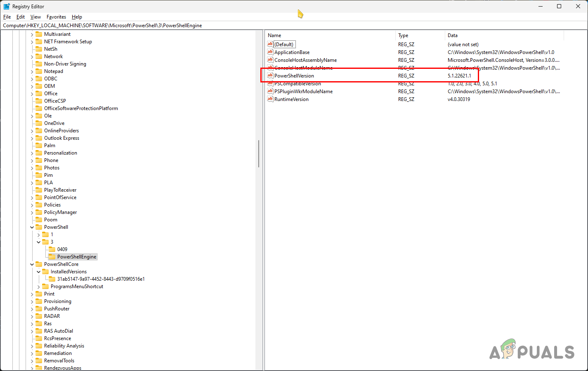
Task: Click the PowerShellEngine folder icon
Action: 53,256
